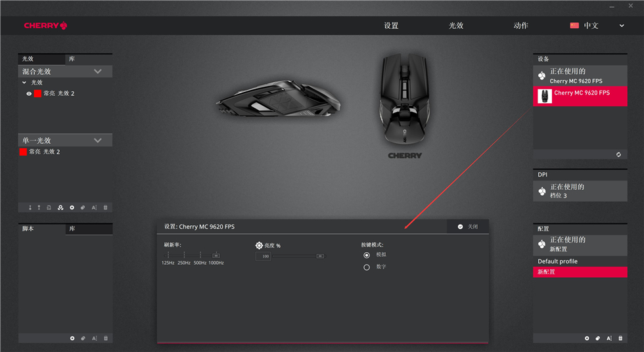The width and height of the screenshot is (644, 352).
Task: Select 模拟 key mode radio button
Action: click(x=367, y=255)
